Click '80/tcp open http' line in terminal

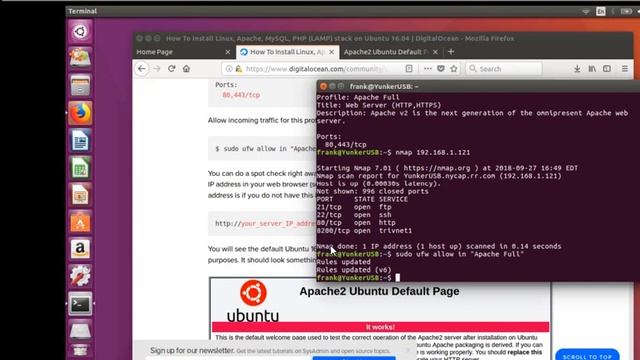[x=356, y=223]
